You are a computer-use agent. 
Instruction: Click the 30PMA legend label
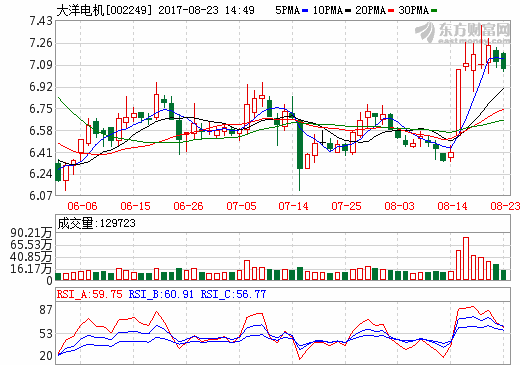[414, 10]
